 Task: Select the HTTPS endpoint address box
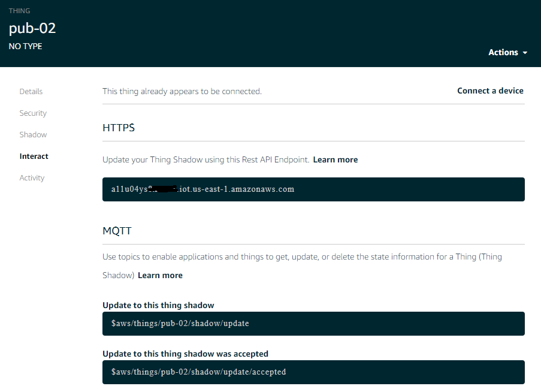313,189
